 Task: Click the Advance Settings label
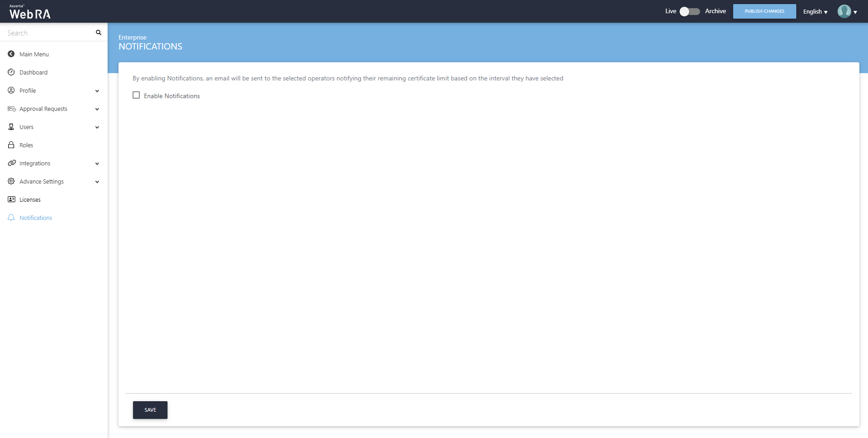click(x=42, y=182)
